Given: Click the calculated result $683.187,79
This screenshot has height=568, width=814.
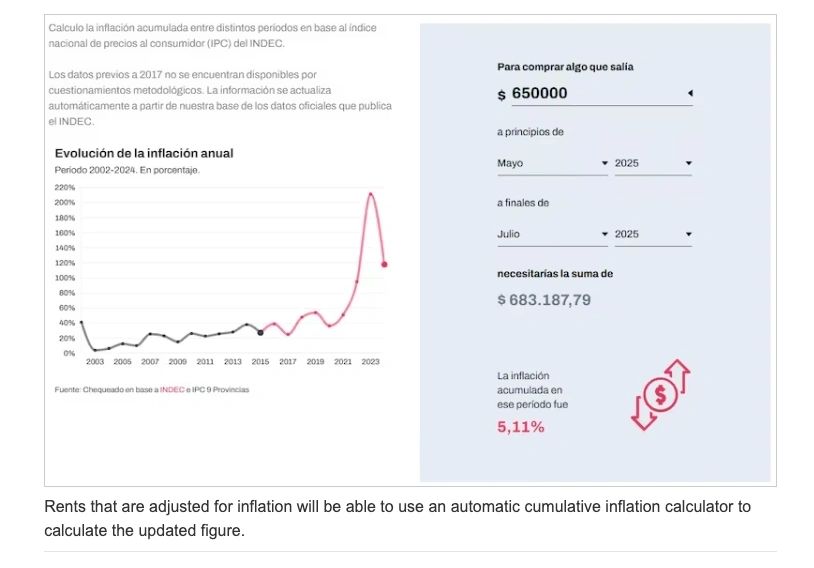Looking at the screenshot, I should click(x=544, y=300).
